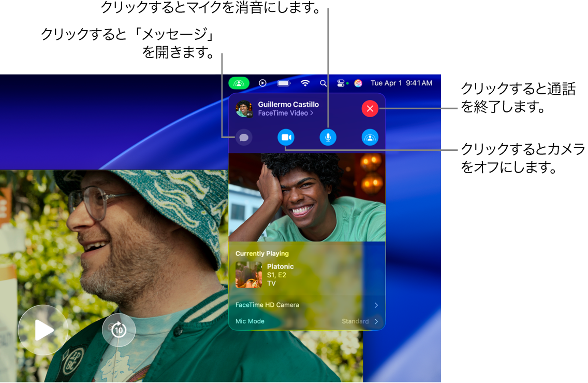Viewport: 588px width, 383px height.
Task: Play the video with the play button
Action: 43,330
